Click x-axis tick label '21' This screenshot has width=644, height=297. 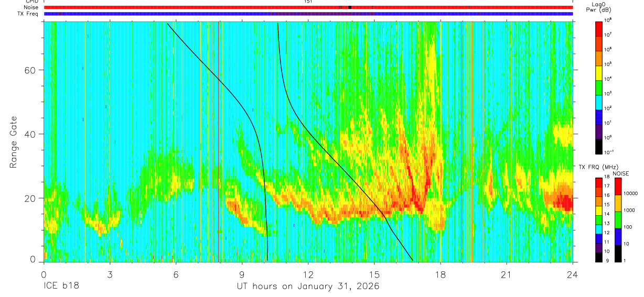point(507,274)
